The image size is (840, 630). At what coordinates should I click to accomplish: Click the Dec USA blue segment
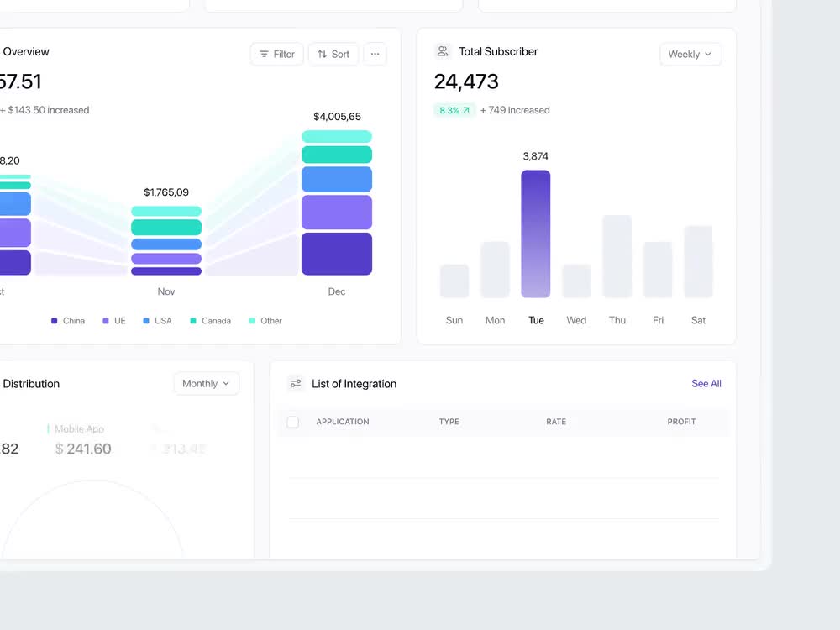337,180
